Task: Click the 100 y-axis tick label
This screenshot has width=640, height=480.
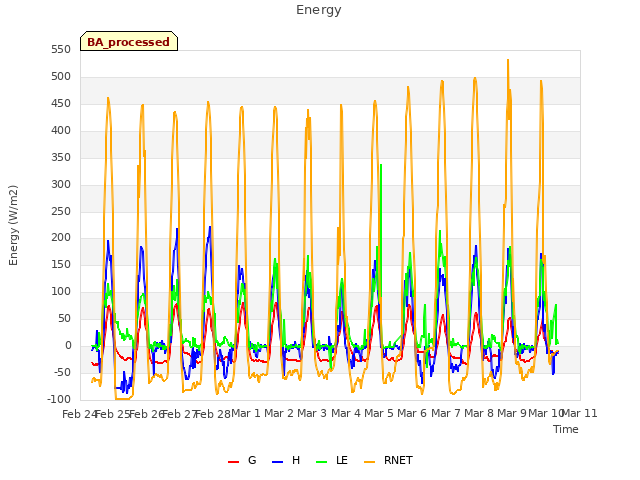Action: pyautogui.click(x=61, y=292)
